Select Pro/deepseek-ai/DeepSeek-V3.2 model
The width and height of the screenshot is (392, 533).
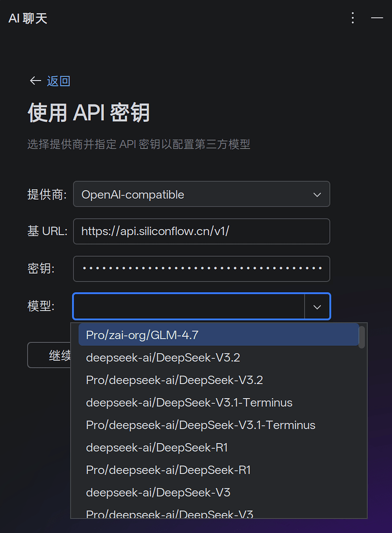(218, 379)
